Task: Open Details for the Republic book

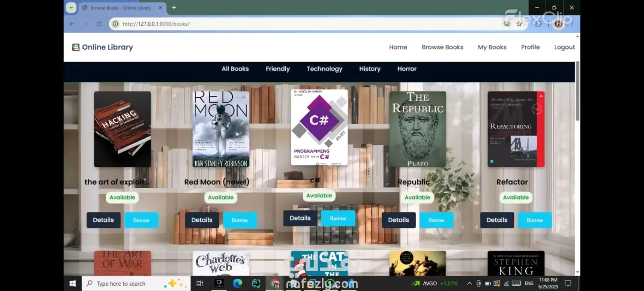Action: click(x=398, y=220)
